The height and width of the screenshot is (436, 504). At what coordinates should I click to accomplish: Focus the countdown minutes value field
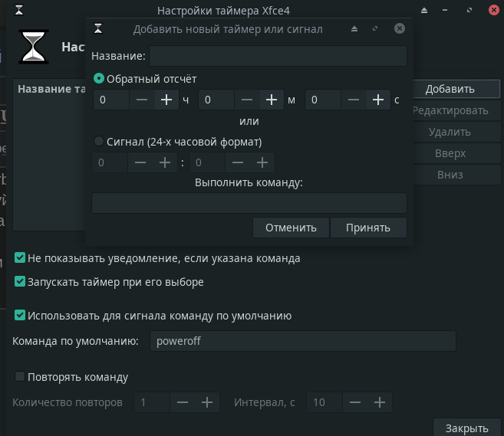216,100
